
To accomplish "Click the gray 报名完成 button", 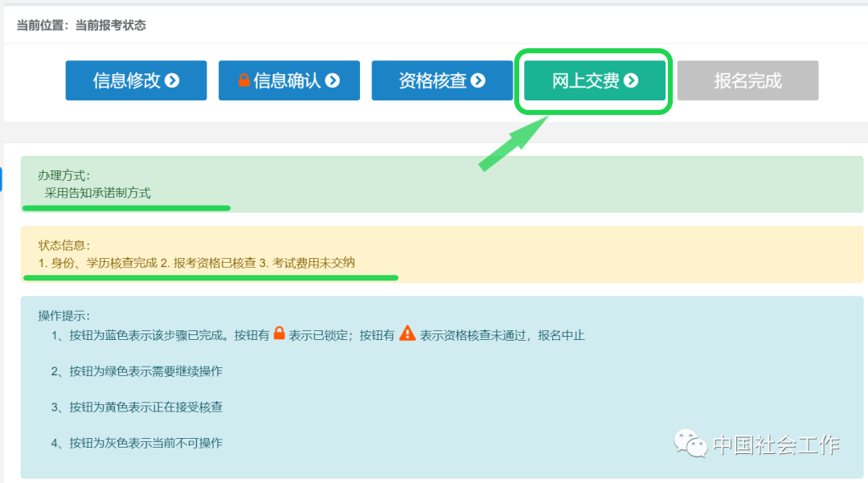I will [x=747, y=80].
